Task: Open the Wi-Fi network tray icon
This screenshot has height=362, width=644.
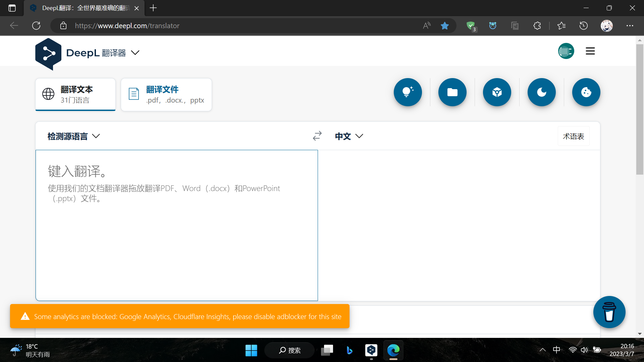Action: tap(573, 350)
